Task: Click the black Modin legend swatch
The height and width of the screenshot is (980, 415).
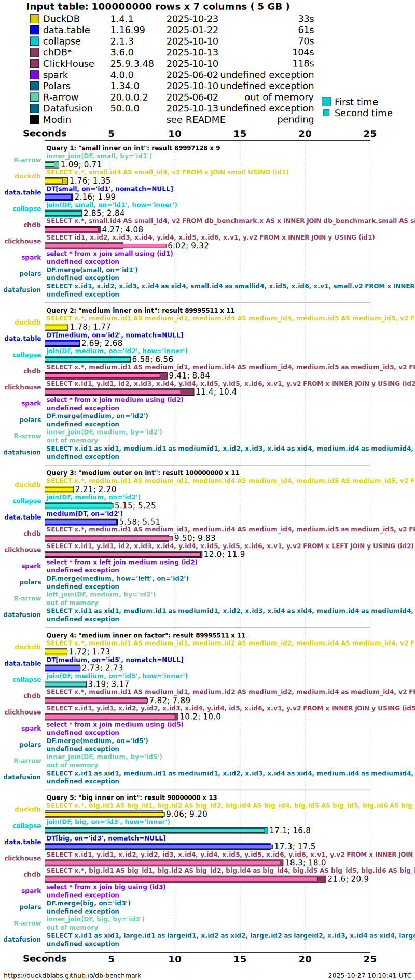Action: (x=34, y=120)
